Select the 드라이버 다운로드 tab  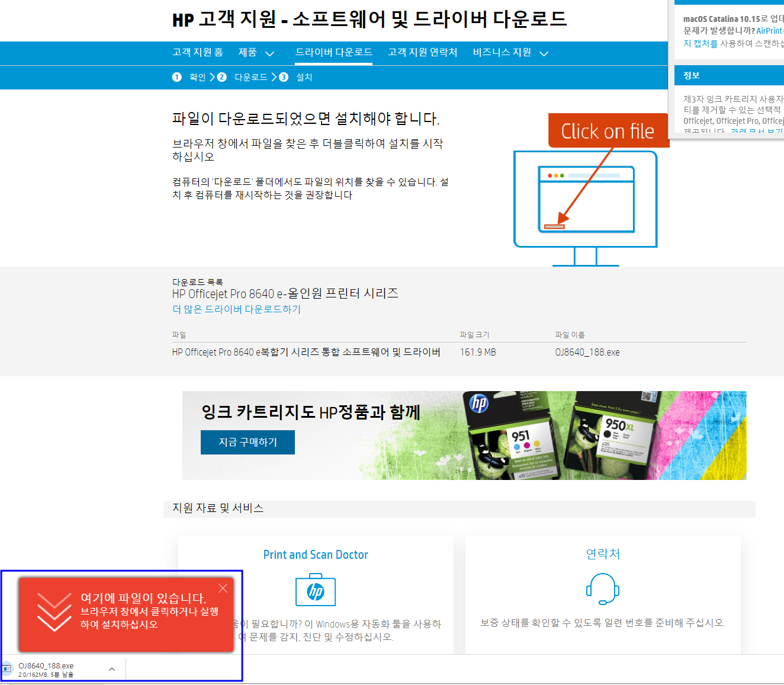click(334, 52)
